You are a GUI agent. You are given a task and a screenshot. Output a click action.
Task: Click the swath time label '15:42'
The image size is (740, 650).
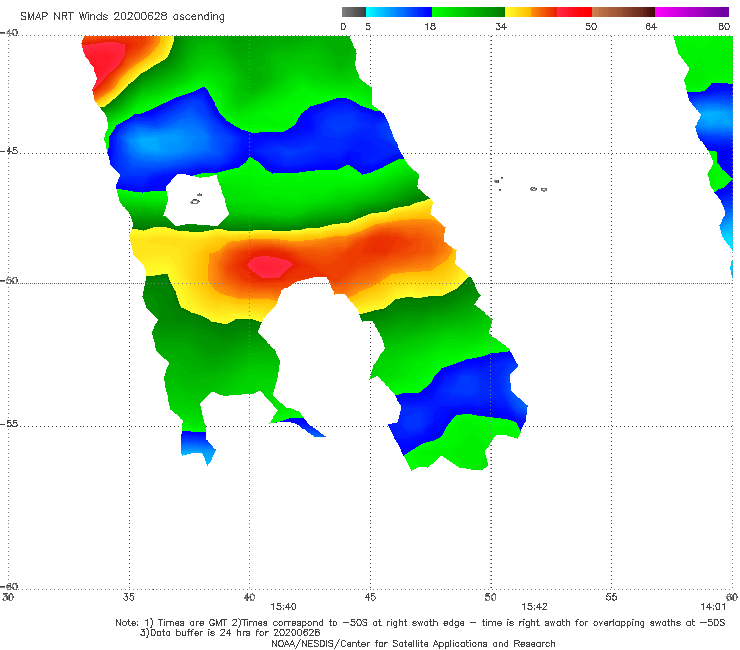pos(534,607)
